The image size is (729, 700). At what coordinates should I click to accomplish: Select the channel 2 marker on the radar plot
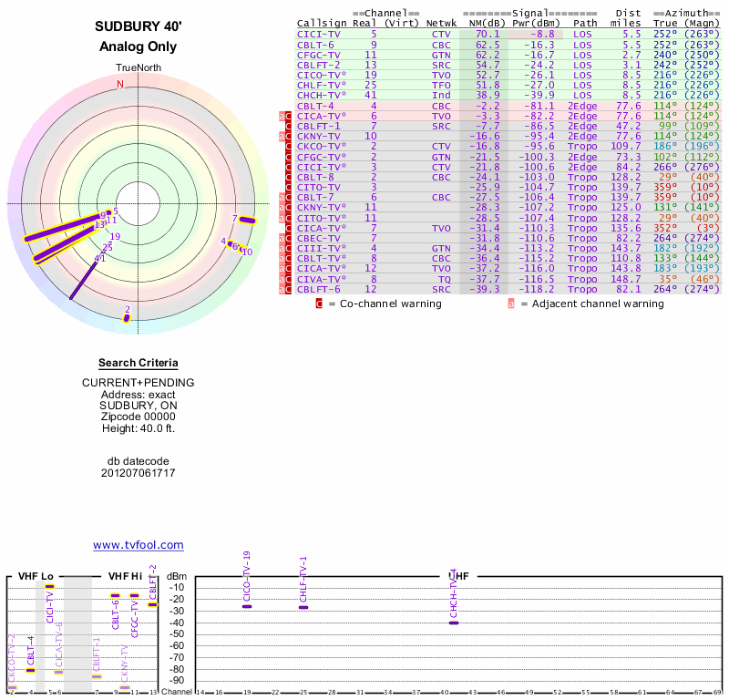[127, 318]
